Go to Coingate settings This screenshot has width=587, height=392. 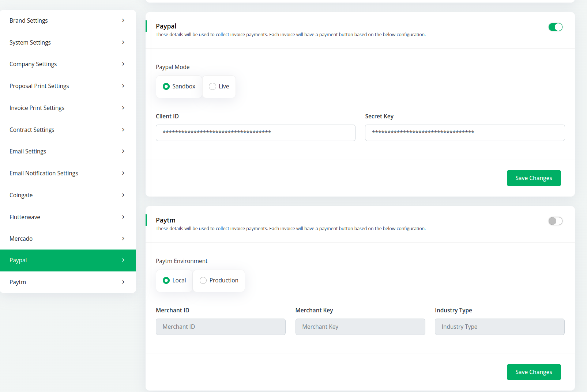point(68,195)
